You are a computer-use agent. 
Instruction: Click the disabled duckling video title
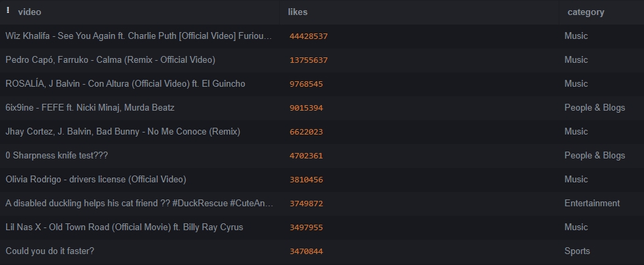(x=139, y=204)
